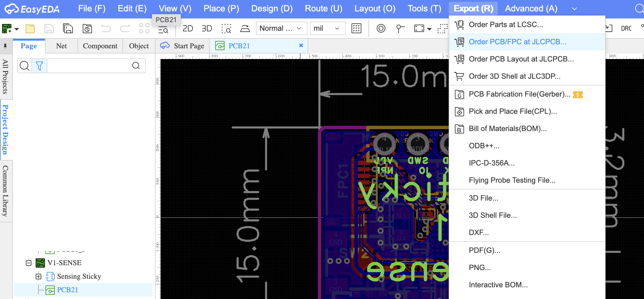
Task: Open the Advanced menu
Action: pyautogui.click(x=531, y=9)
